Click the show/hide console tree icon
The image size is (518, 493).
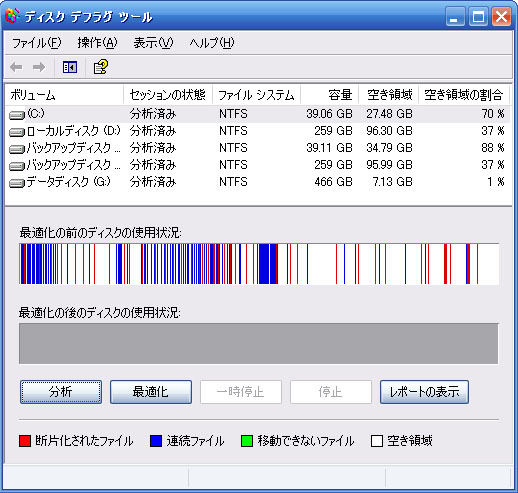click(x=70, y=67)
